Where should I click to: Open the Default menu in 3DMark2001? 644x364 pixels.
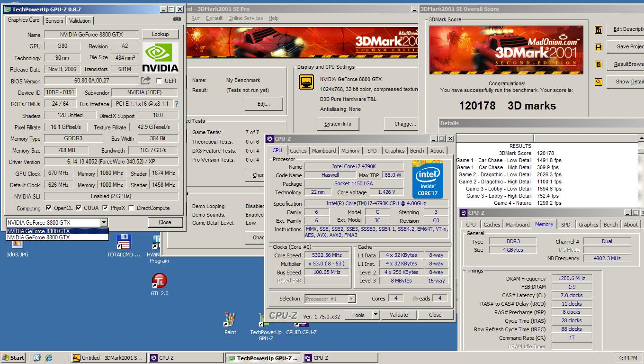point(214,18)
